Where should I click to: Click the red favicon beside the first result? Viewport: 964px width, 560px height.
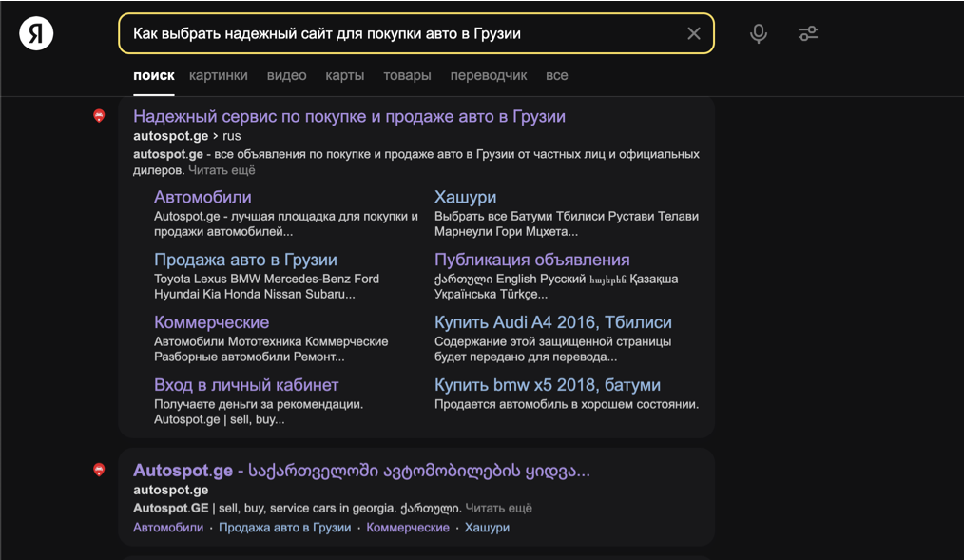coord(99,116)
